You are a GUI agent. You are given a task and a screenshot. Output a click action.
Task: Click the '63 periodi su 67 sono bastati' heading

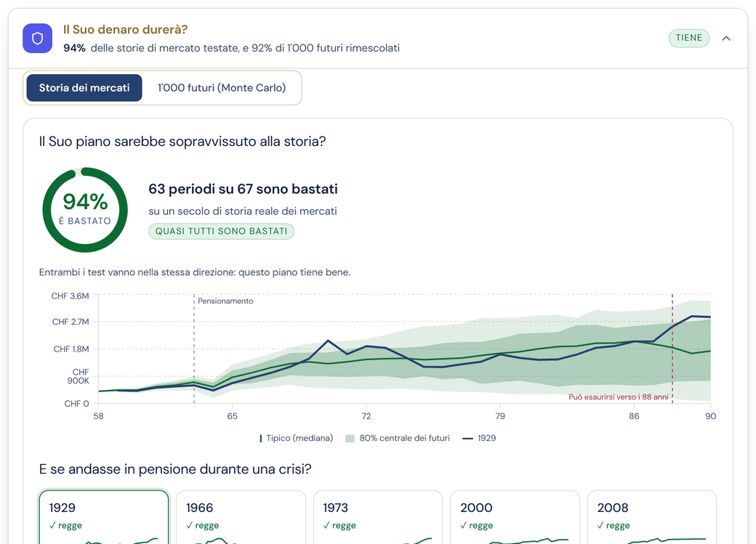click(x=243, y=189)
